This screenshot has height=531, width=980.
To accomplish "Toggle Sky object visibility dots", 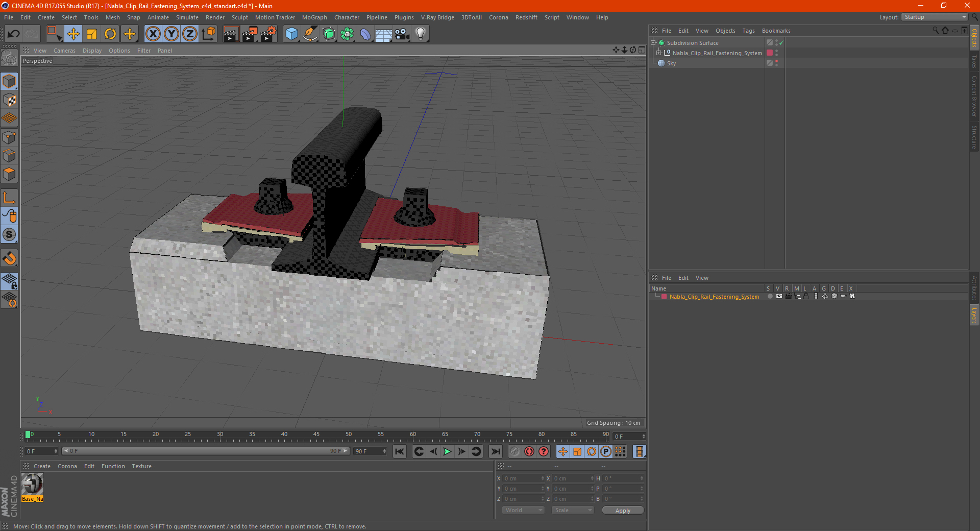I will tap(777, 63).
